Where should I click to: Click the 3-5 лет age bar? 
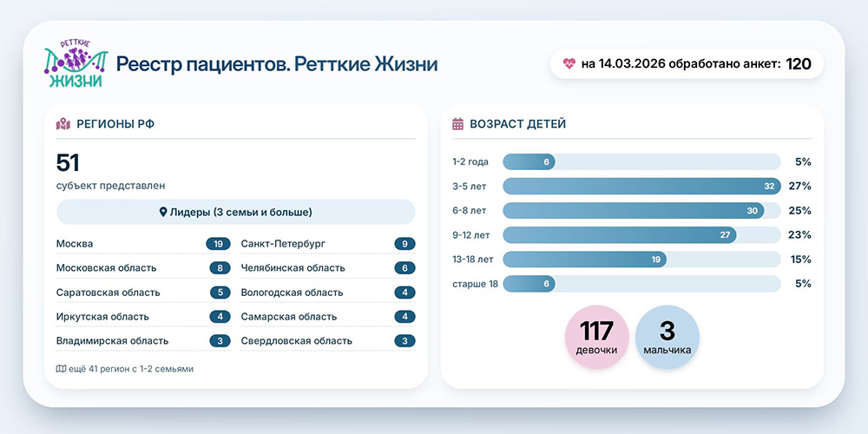[x=641, y=186]
